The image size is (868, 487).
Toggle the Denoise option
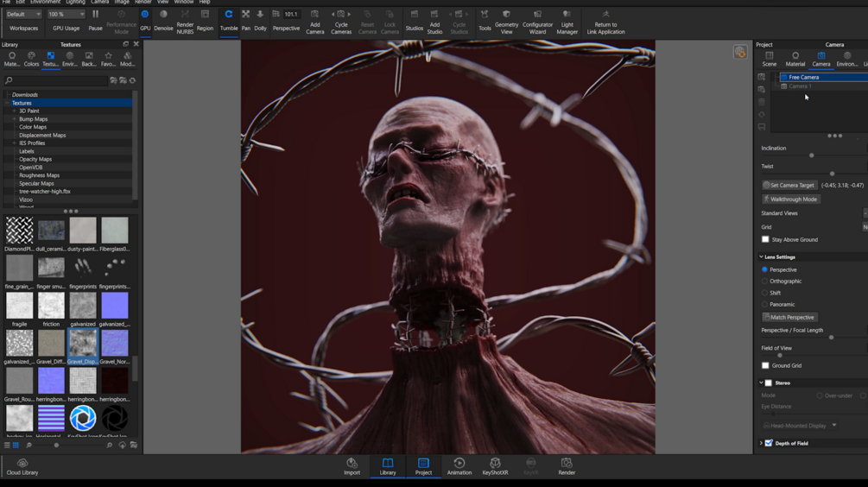click(x=163, y=21)
